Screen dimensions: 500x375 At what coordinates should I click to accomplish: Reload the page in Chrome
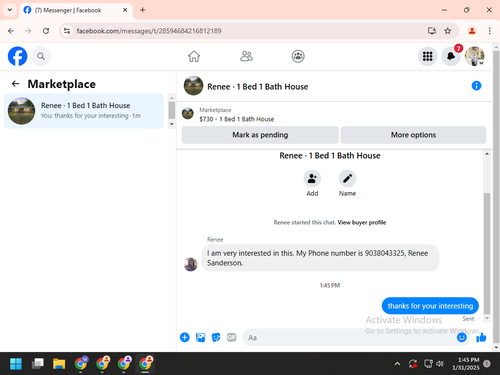46,31
